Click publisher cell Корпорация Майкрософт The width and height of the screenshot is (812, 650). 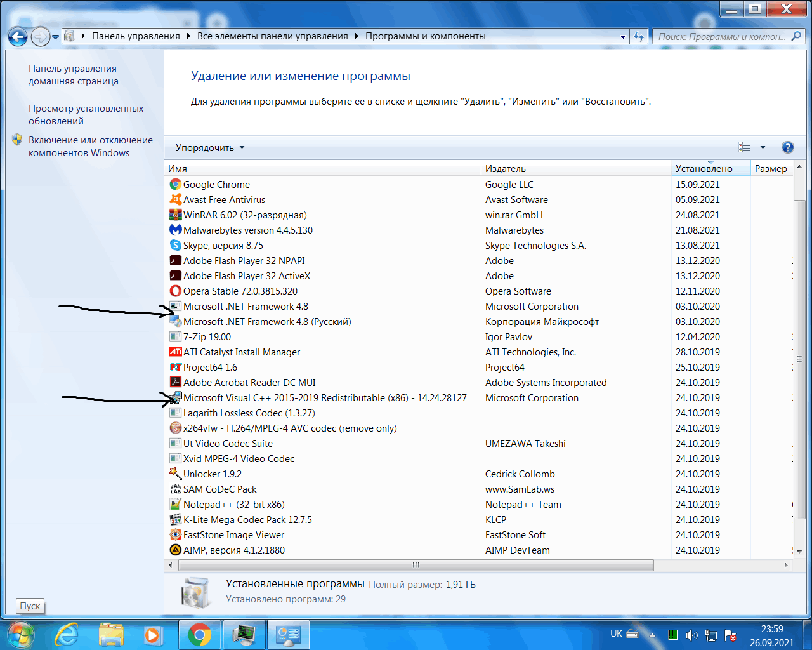542,322
